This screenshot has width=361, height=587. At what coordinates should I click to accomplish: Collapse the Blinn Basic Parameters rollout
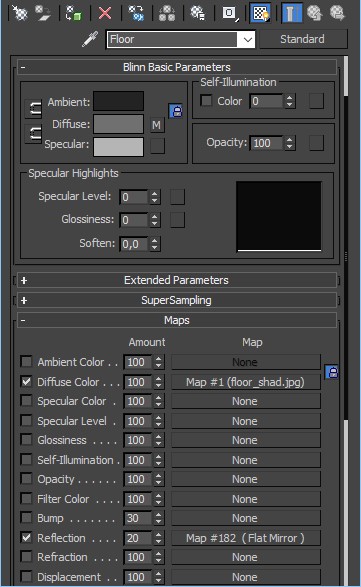(x=177, y=67)
